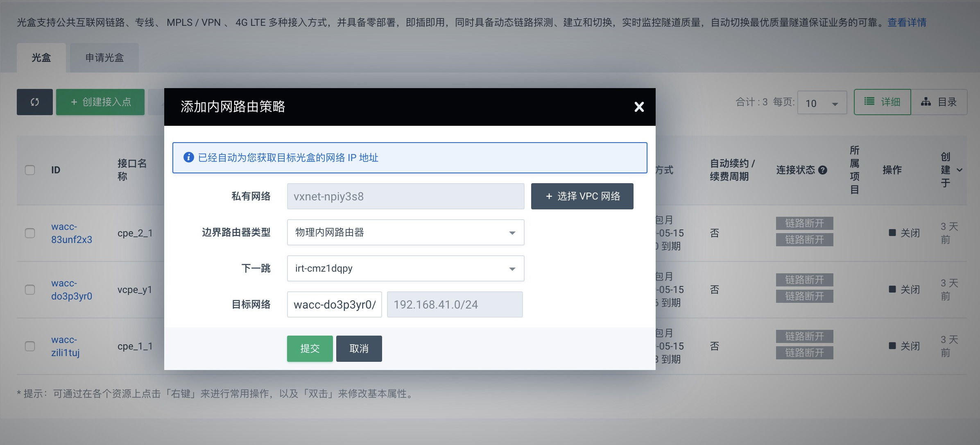The width and height of the screenshot is (980, 445).
Task: Click the info icon in the notice banner
Action: (x=188, y=157)
